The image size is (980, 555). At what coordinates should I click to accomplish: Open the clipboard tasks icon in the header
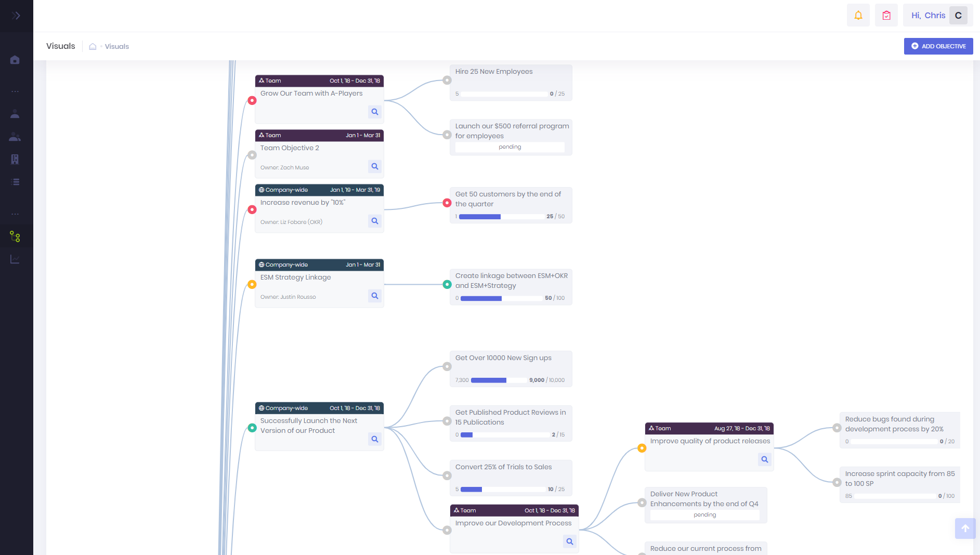(886, 15)
